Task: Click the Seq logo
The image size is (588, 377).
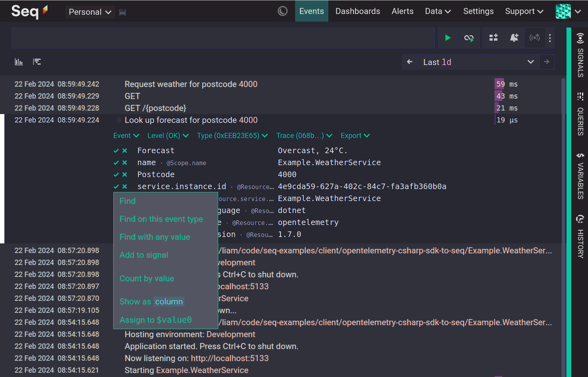Action: pos(30,11)
